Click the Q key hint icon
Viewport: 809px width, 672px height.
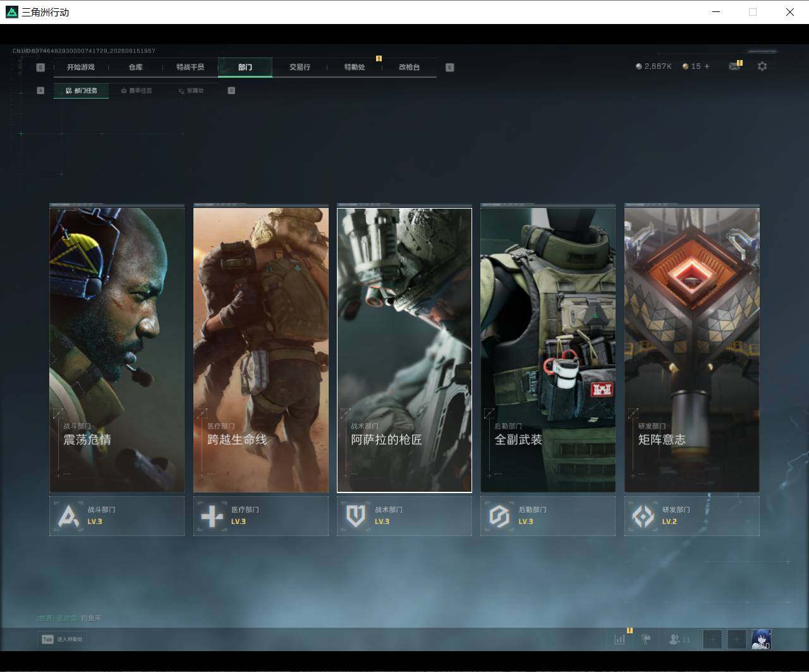[40, 67]
